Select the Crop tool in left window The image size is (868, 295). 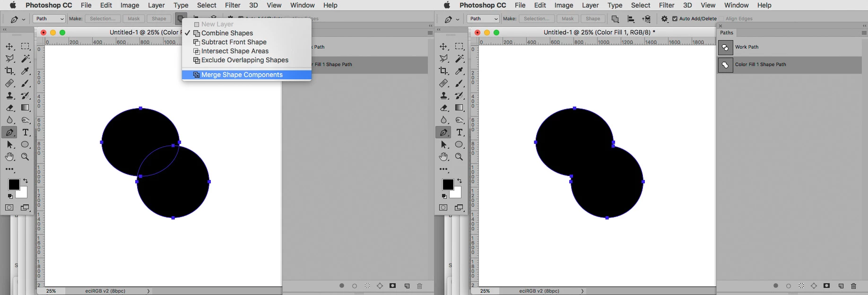point(9,71)
